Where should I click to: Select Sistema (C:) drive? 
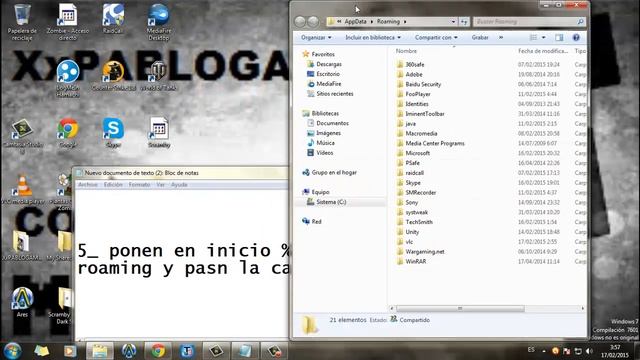point(331,202)
